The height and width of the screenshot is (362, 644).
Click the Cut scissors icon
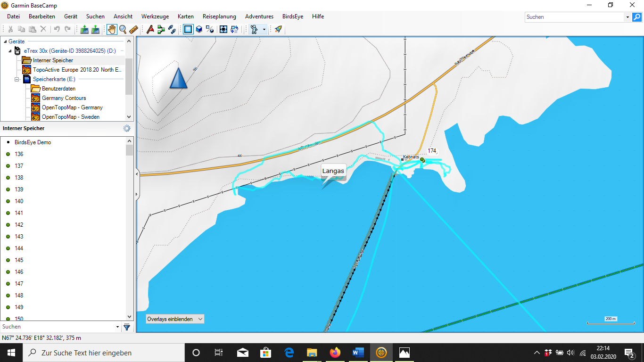(10, 29)
